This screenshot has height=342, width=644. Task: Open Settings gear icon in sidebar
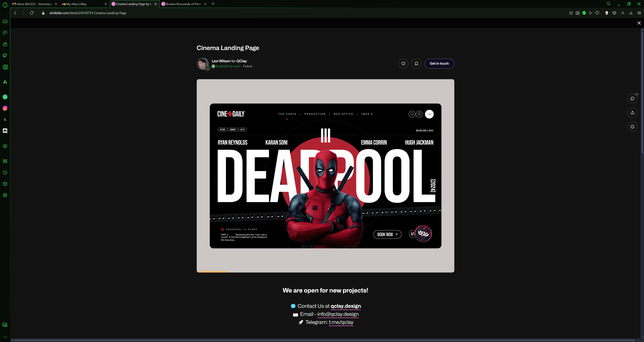[5, 195]
